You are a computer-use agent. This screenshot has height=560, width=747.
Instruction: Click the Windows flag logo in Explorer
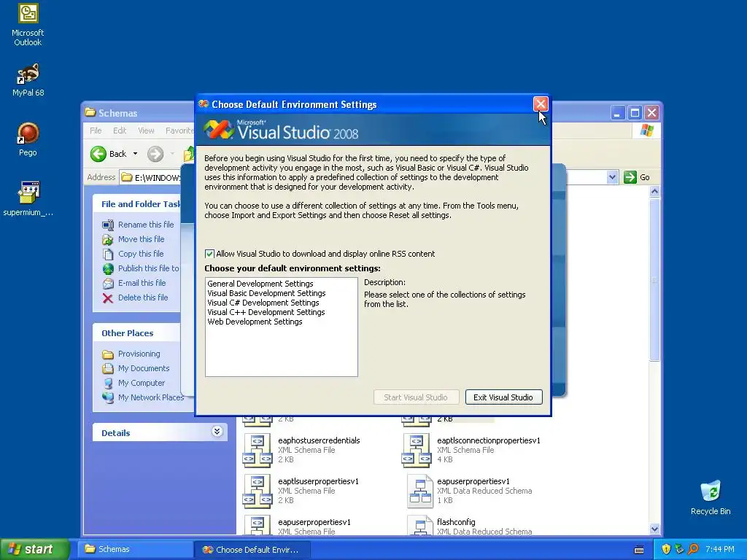(x=647, y=131)
